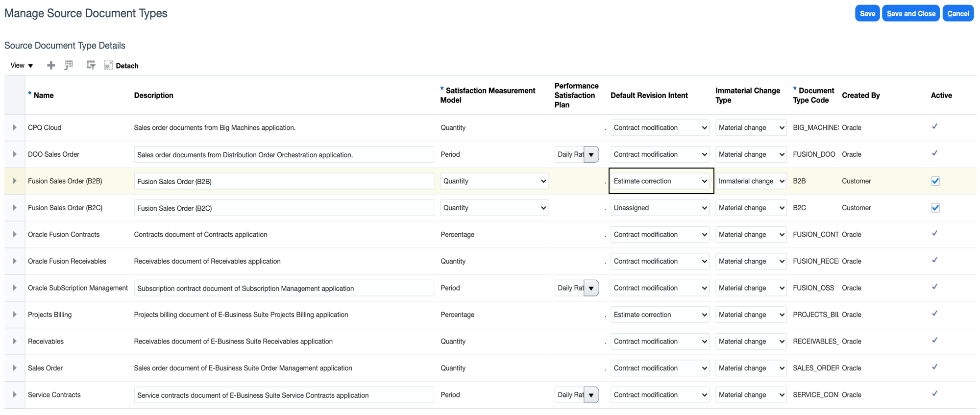Open Immaterial change dropdown in B2B row

(751, 181)
